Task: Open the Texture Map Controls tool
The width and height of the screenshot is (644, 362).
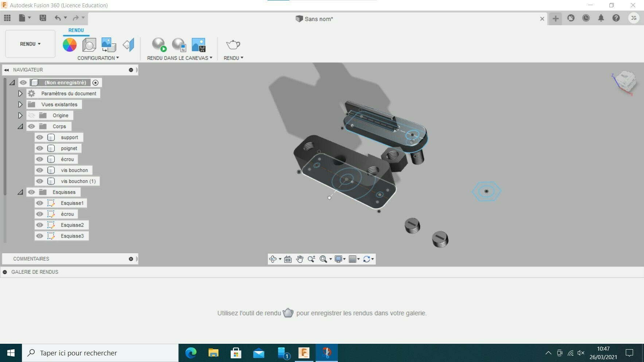Action: click(108, 45)
